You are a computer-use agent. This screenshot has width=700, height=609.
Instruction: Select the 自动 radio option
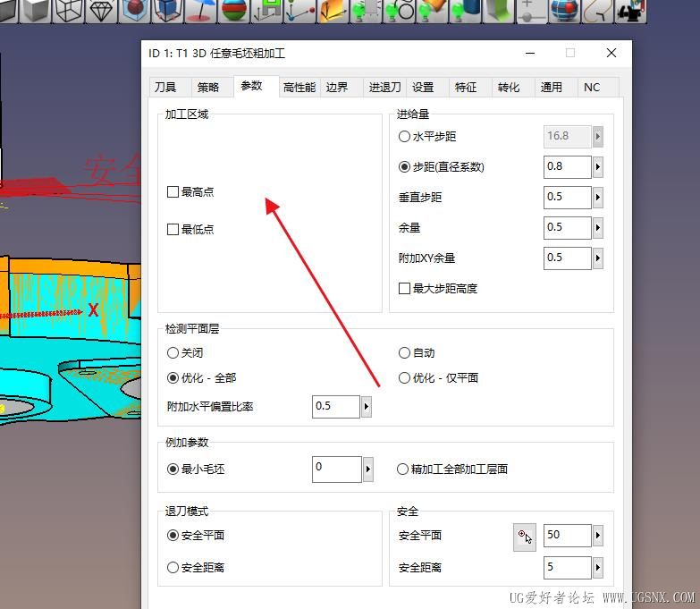click(404, 352)
